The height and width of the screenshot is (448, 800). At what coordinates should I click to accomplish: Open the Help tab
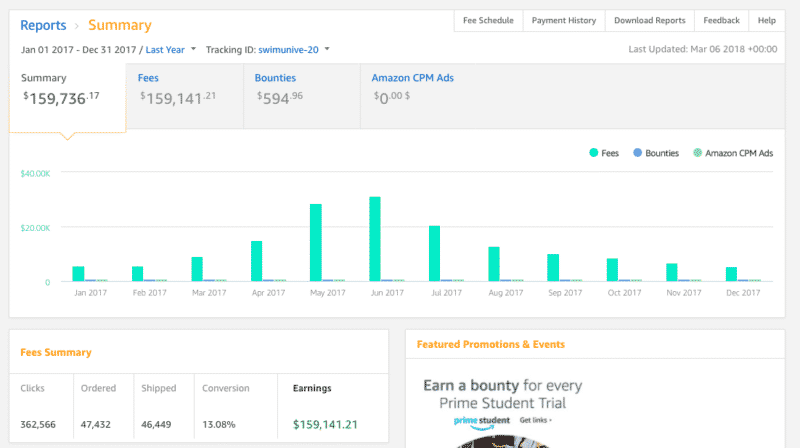[766, 20]
